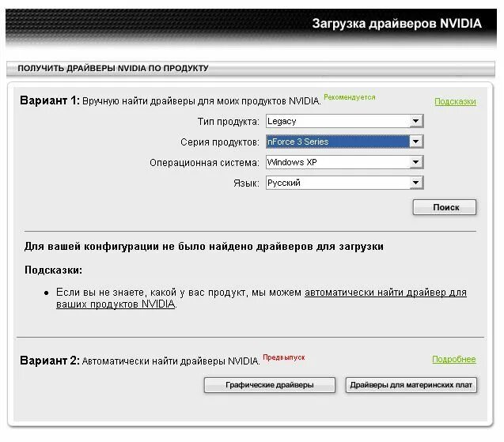
Task: Click the Тип продукта: label
Action: pyautogui.click(x=228, y=122)
